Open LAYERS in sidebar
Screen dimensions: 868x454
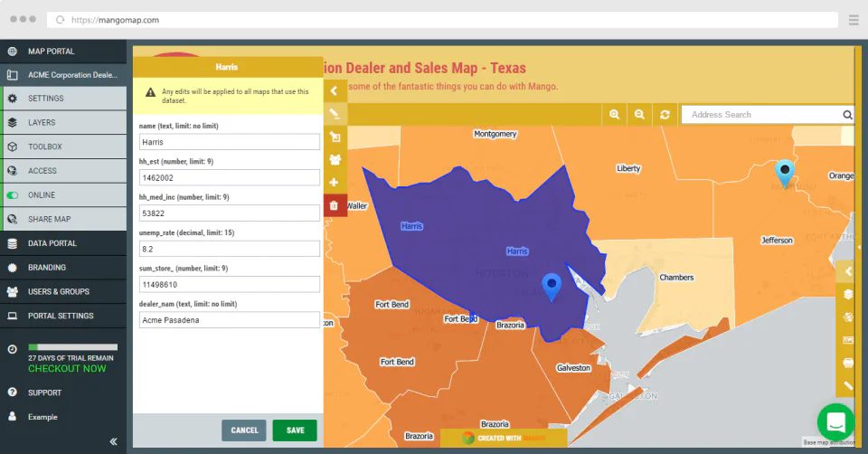click(63, 122)
